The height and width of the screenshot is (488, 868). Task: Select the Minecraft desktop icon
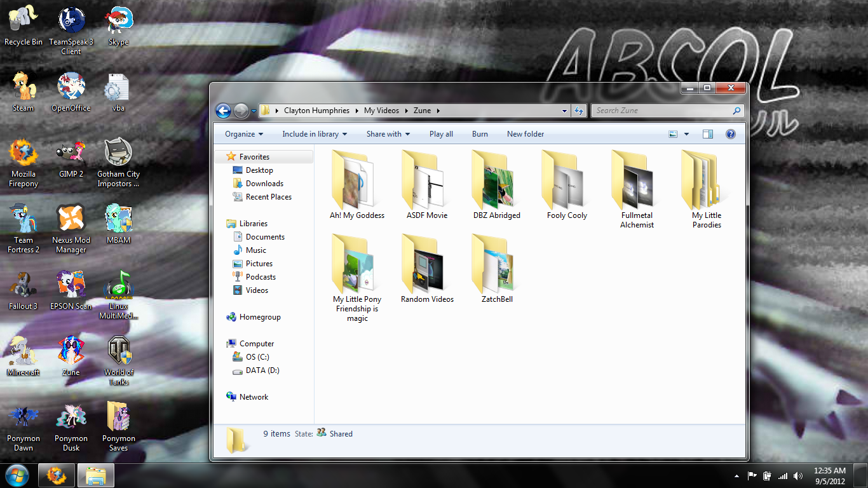pos(24,356)
